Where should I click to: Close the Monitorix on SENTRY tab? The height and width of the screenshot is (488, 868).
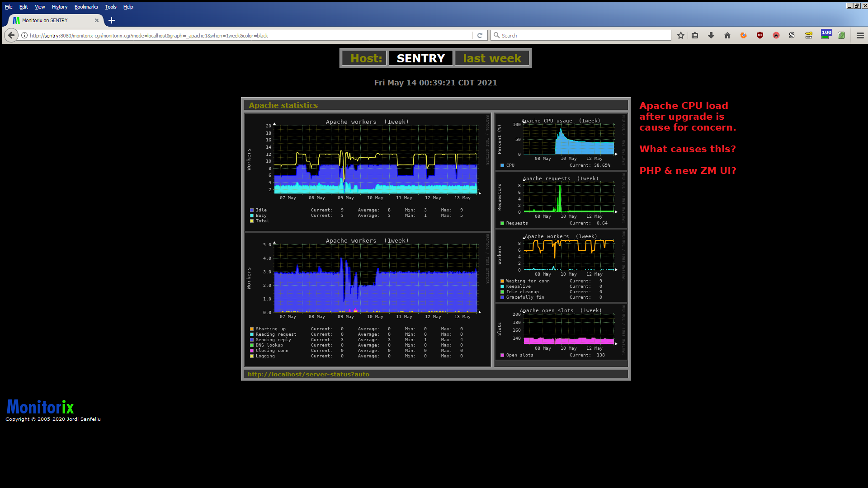(97, 20)
